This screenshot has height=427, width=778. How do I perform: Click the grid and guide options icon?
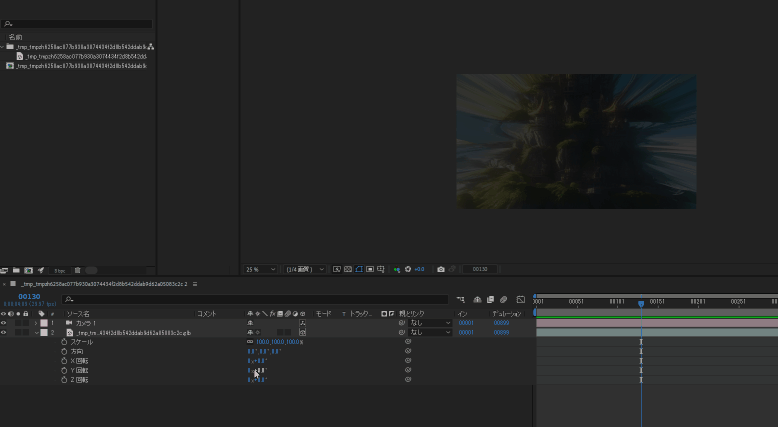point(381,269)
